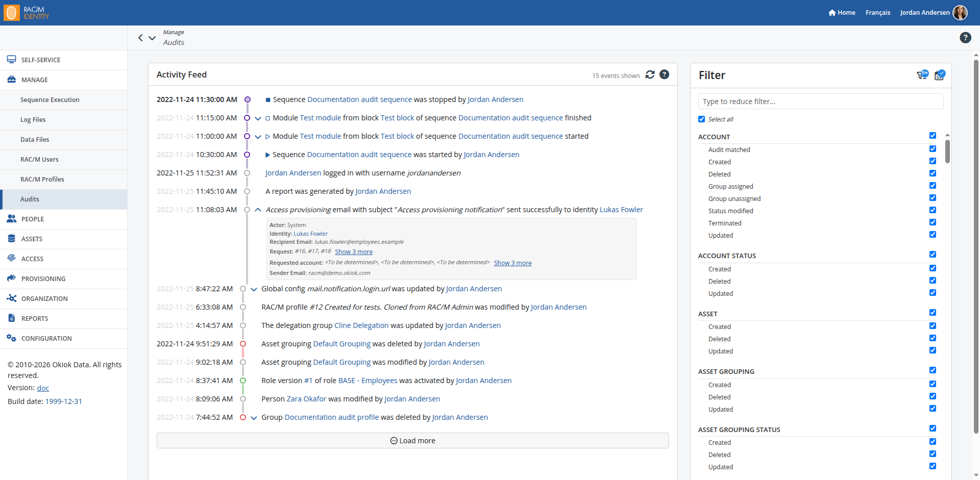Toggle the Terminated filter checkbox
This screenshot has width=980, height=480.
point(933,222)
